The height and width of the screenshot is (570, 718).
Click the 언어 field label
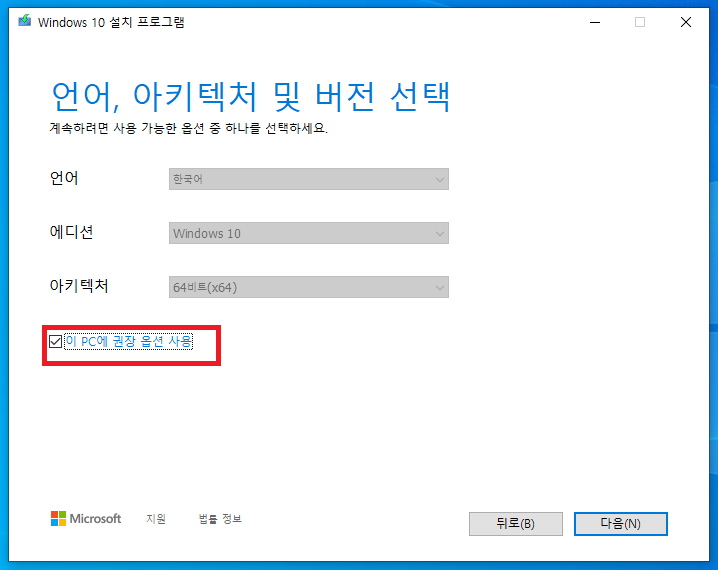[x=64, y=178]
